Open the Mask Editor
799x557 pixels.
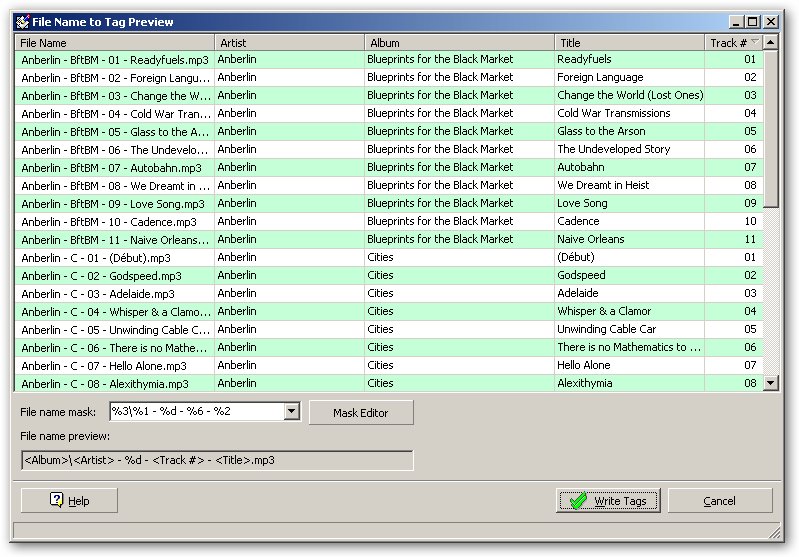360,412
